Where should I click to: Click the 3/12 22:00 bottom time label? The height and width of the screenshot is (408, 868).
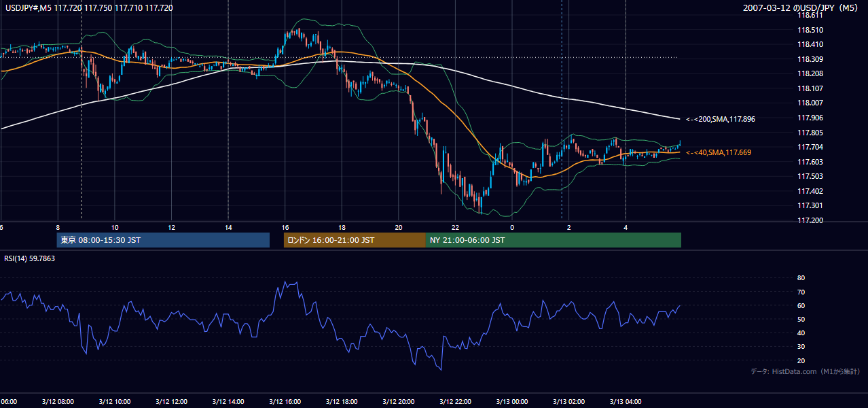pyautogui.click(x=456, y=401)
